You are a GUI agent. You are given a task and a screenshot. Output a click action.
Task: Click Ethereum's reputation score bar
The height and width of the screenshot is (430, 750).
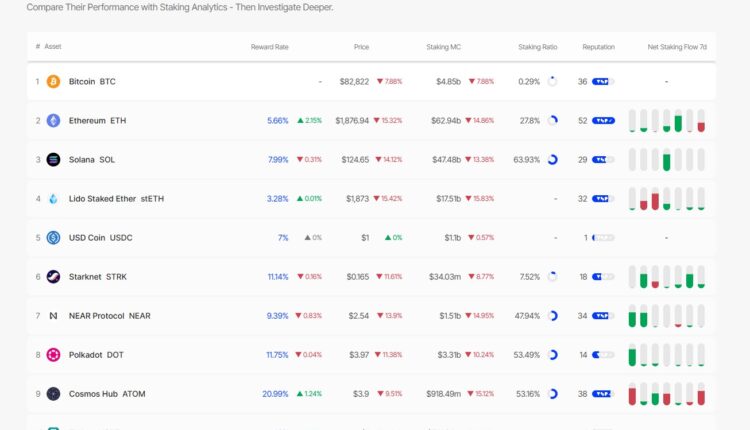pyautogui.click(x=603, y=120)
